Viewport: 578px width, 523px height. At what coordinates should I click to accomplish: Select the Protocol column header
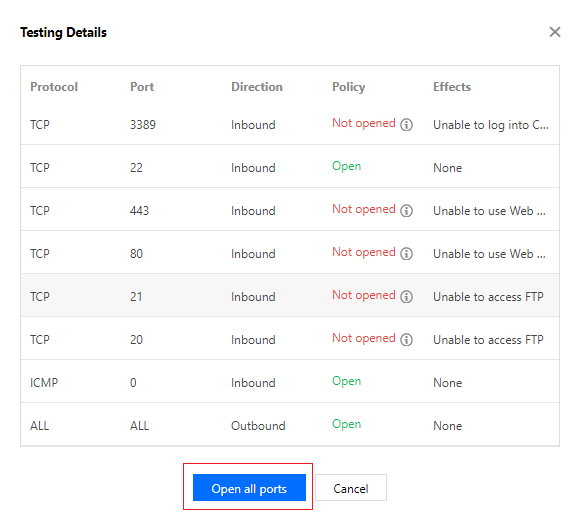point(54,87)
